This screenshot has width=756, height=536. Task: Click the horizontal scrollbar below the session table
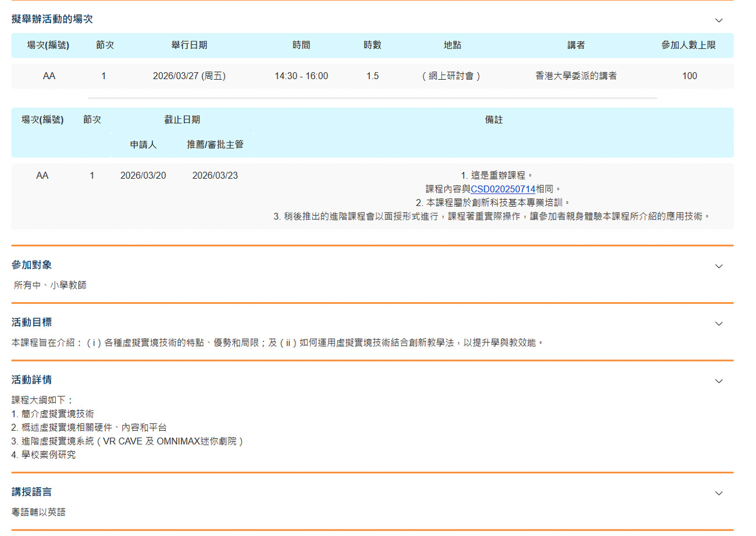pos(372,98)
